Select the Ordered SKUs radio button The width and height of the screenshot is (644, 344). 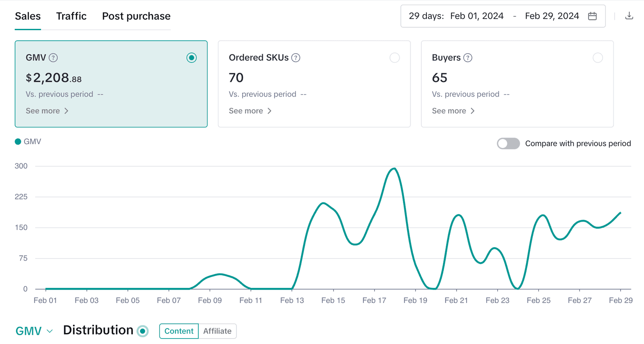pyautogui.click(x=395, y=58)
